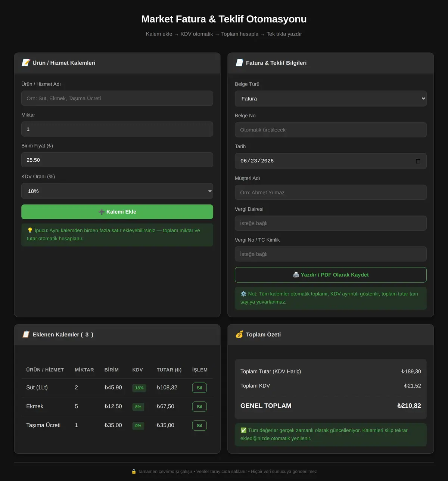This screenshot has height=481, width=448.
Task: Select the Birim Fiyat input
Action: click(117, 160)
